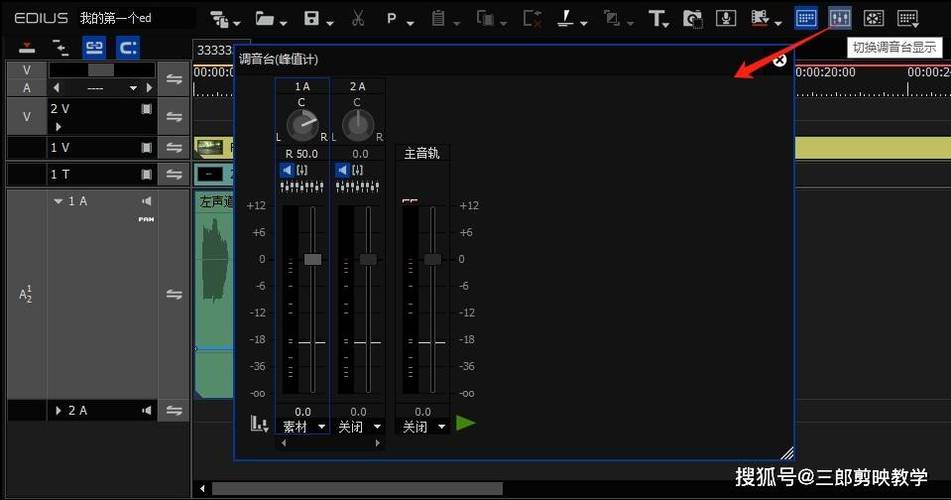Toggle sync lock on 1 V track
Screen dimensions: 951x500
174,147
